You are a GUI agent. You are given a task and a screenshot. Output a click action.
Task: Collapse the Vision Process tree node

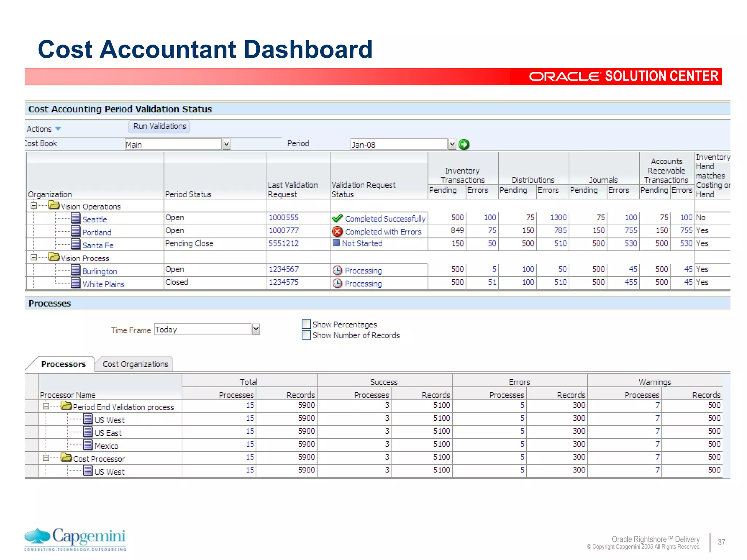[34, 257]
